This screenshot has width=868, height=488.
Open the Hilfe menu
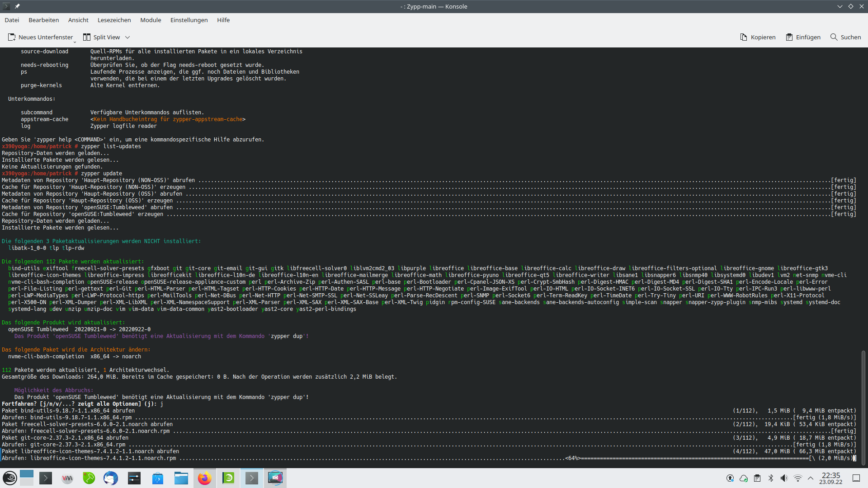click(223, 20)
